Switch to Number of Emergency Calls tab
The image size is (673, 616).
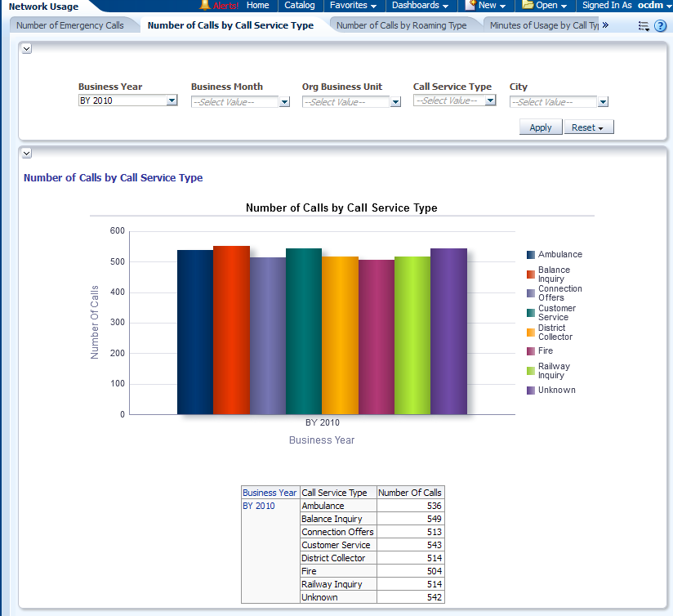[x=70, y=25]
